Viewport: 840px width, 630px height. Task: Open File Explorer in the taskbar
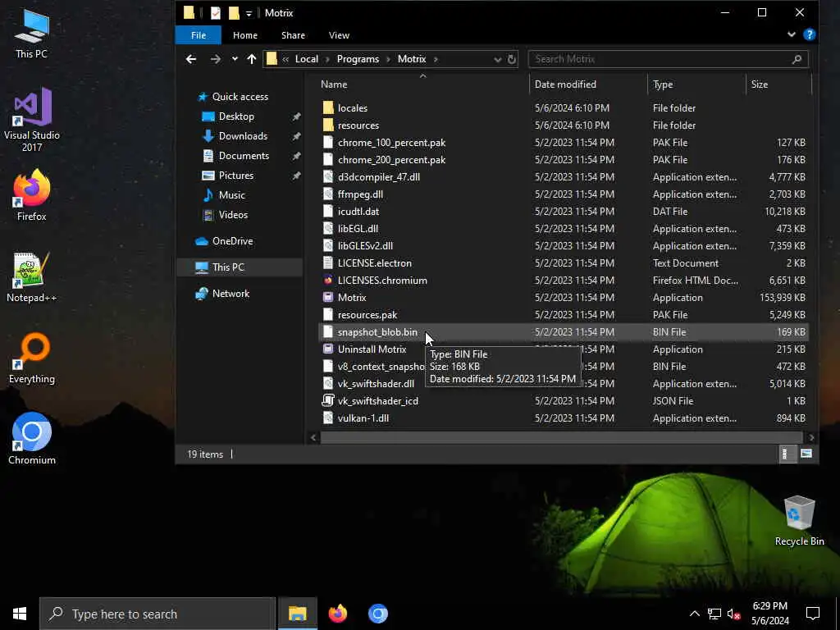tap(297, 614)
